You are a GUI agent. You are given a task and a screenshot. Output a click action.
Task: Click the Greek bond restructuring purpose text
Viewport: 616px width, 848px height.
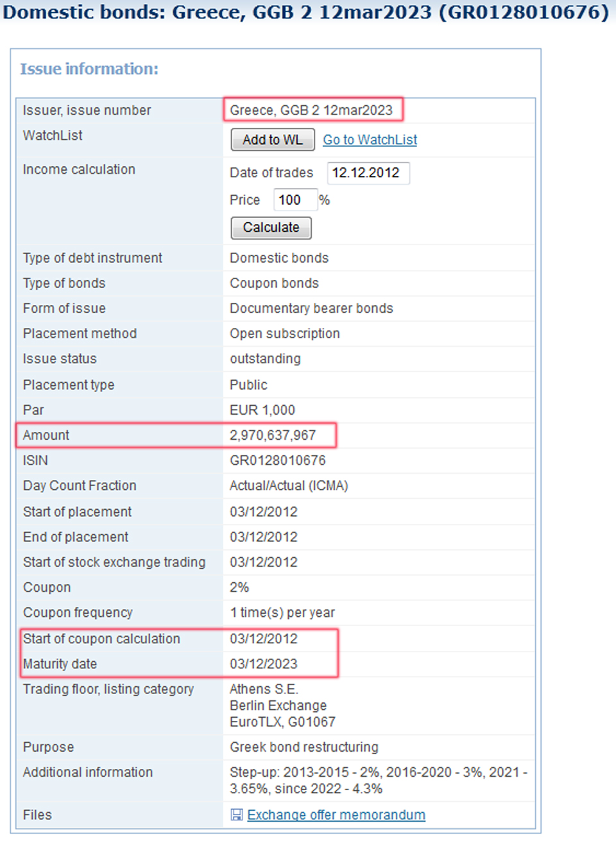click(304, 747)
